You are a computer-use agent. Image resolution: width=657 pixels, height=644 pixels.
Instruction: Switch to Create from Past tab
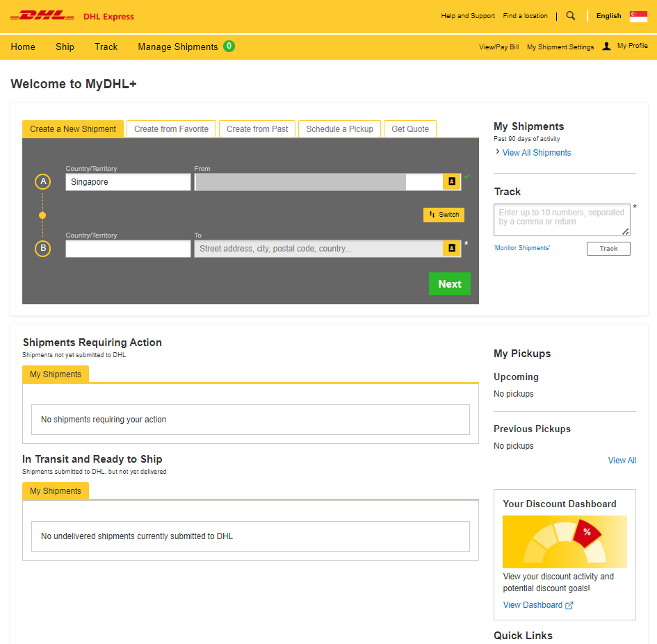click(x=257, y=129)
